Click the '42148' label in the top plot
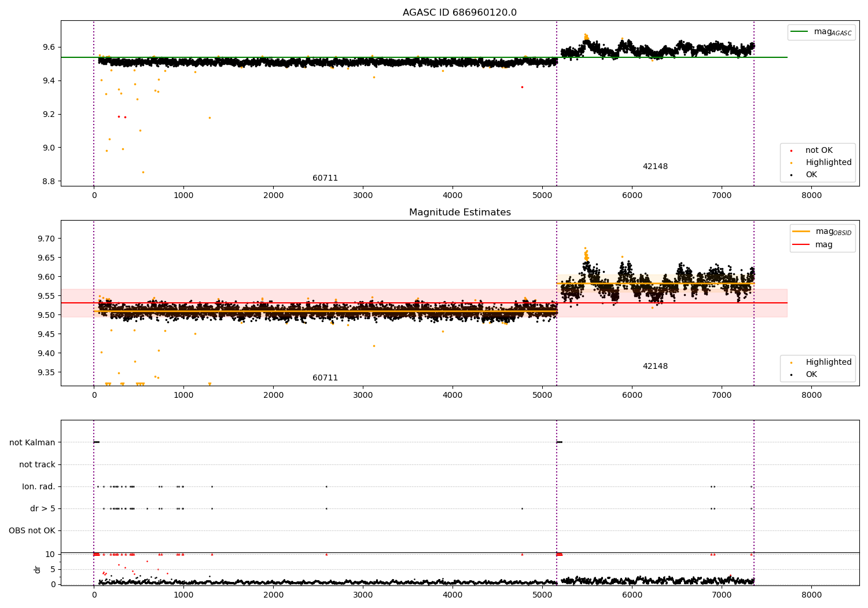Viewport: 868px width, 608px height. pyautogui.click(x=655, y=167)
